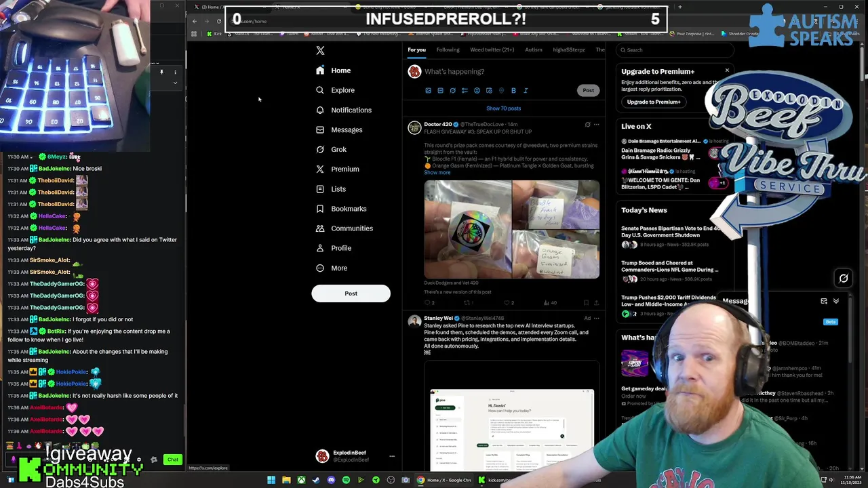Click the X Search box
Viewport: 868px width, 488px height.
tap(675, 49)
